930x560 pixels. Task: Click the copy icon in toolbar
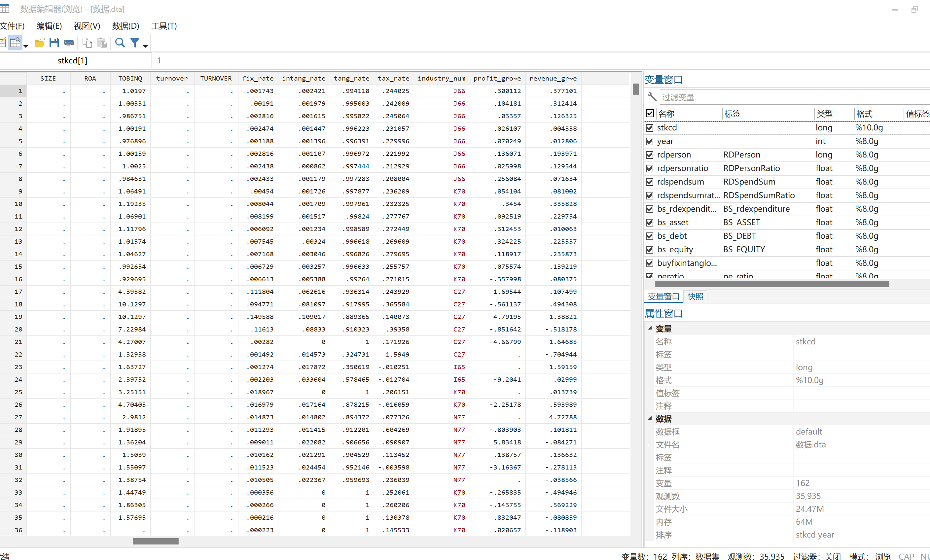(x=87, y=43)
